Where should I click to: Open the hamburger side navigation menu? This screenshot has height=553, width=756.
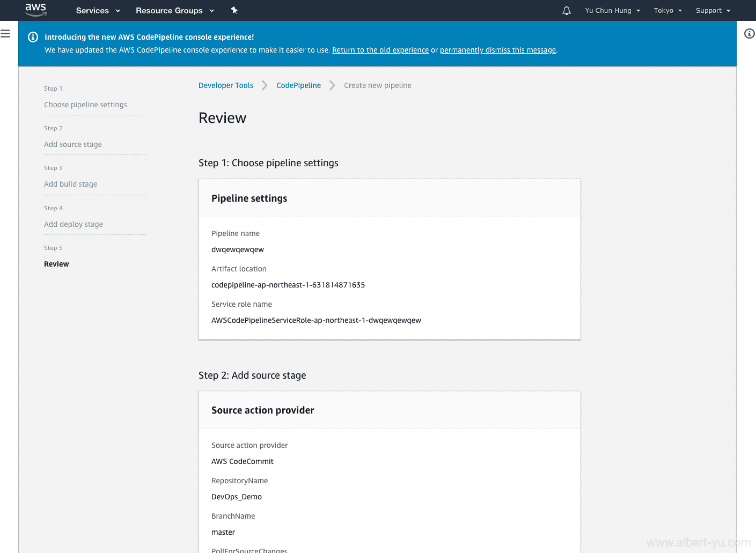click(x=5, y=34)
